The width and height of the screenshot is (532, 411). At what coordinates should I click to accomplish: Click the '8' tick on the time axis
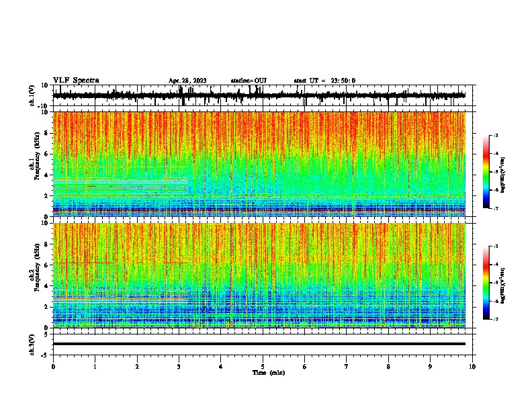(x=388, y=367)
